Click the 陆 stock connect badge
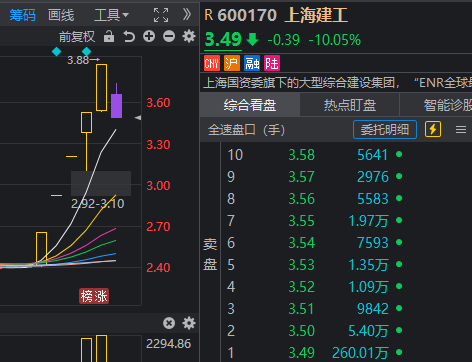 click(x=272, y=63)
